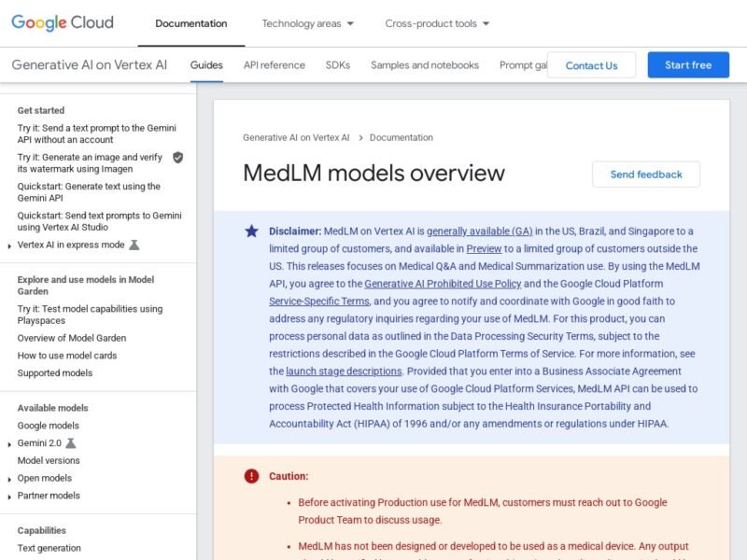Open the generally available (GA) link
The width and height of the screenshot is (747, 560).
479,231
